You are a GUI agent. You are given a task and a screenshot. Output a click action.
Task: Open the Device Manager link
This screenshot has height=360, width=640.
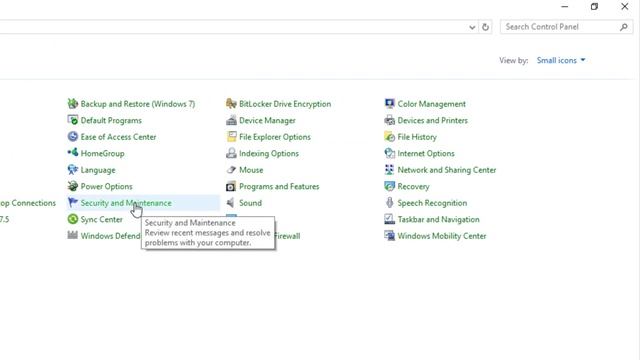point(267,120)
